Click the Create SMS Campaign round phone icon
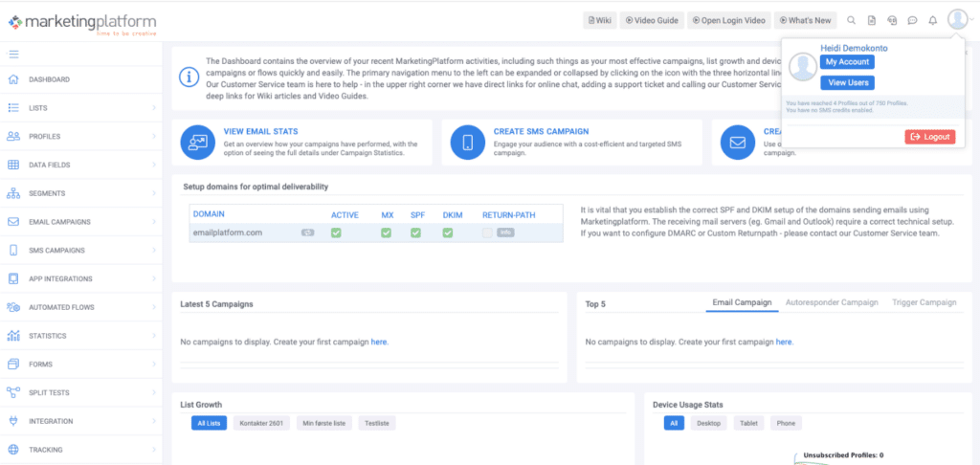 [x=467, y=143]
